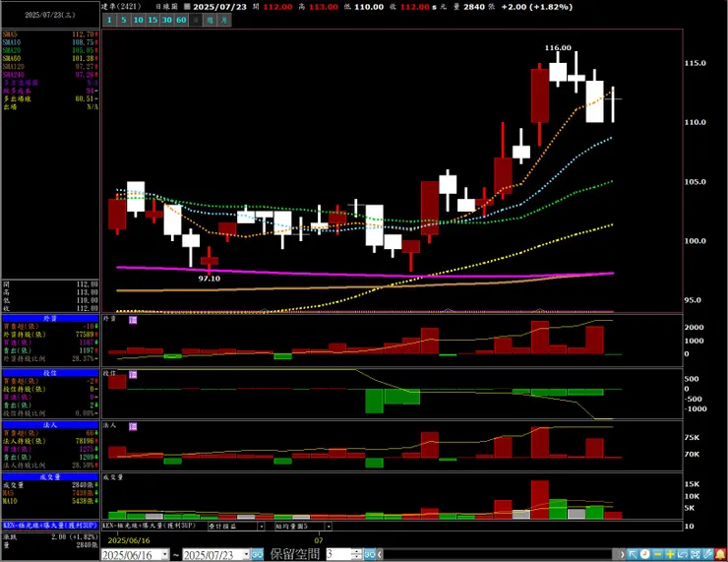Click the blue 投信 panel header

coord(50,373)
